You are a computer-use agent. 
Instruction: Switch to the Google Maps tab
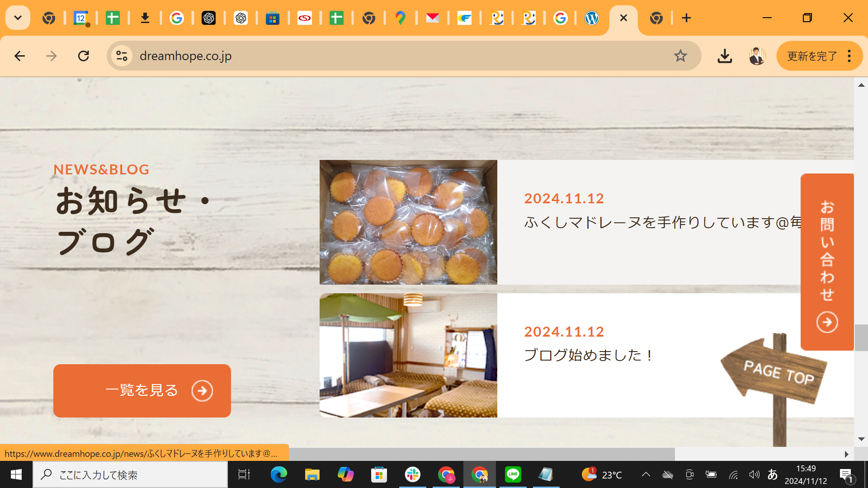(x=400, y=18)
